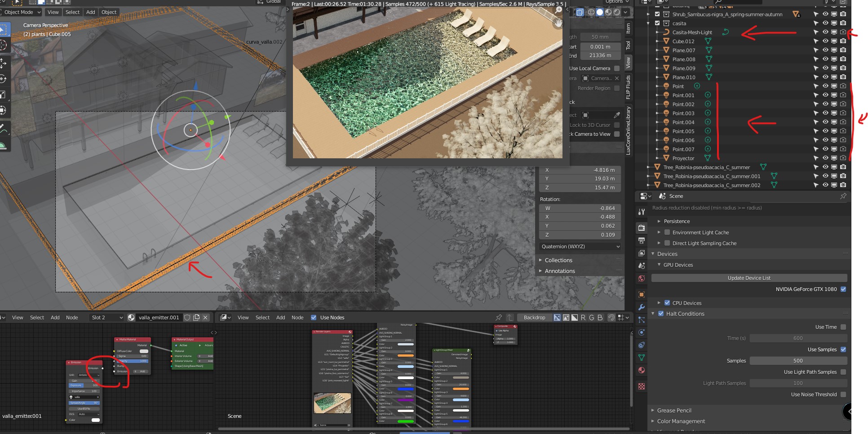The width and height of the screenshot is (868, 434).
Task: Expand the Persistence panel
Action: tap(677, 221)
